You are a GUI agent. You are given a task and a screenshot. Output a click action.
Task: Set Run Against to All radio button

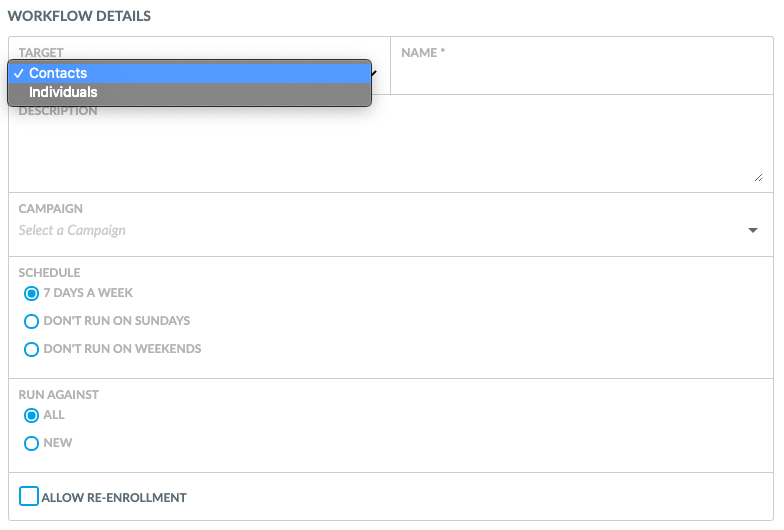pos(32,416)
